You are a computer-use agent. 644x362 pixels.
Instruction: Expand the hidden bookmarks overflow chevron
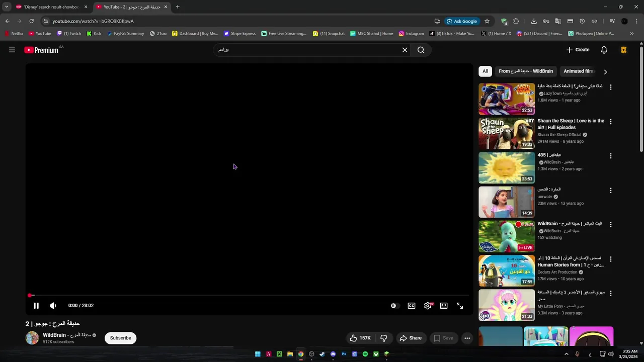[632, 34]
